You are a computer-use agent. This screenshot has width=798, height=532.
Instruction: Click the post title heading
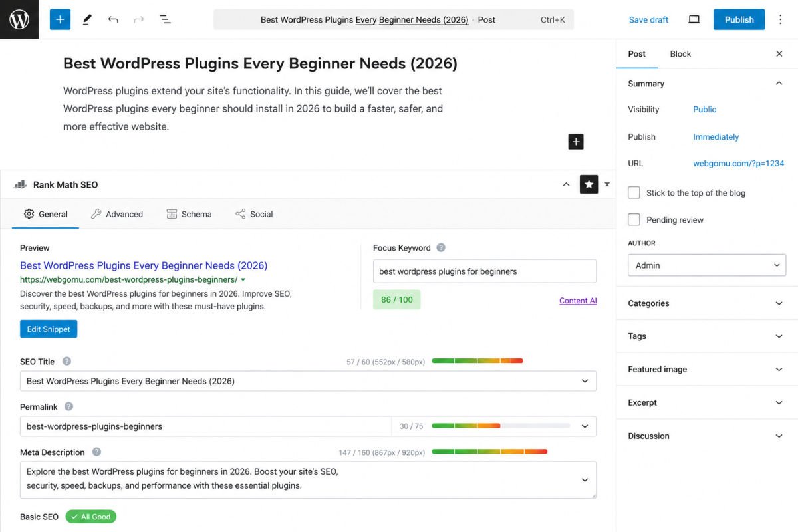click(x=260, y=64)
